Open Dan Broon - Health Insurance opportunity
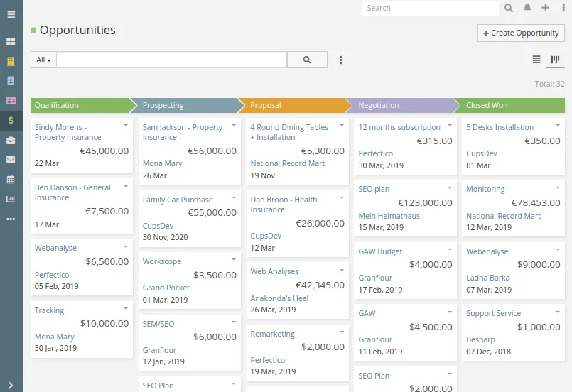 click(x=284, y=205)
